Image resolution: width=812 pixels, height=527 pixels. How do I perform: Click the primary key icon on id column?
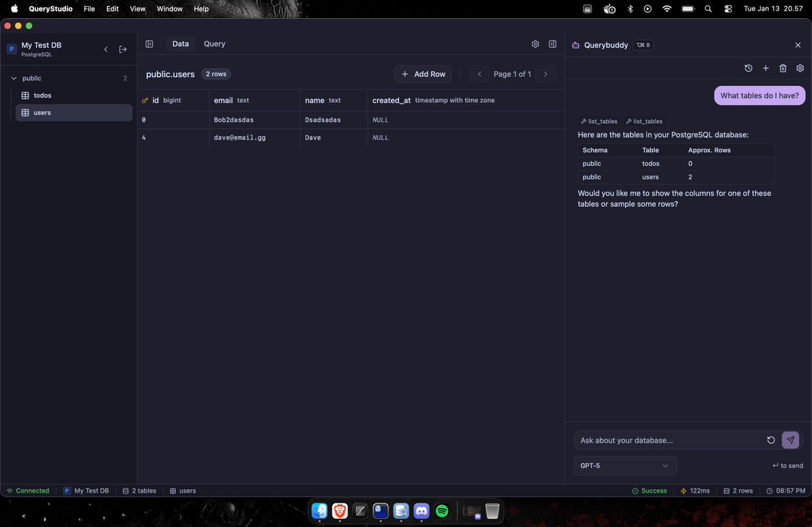tap(145, 100)
